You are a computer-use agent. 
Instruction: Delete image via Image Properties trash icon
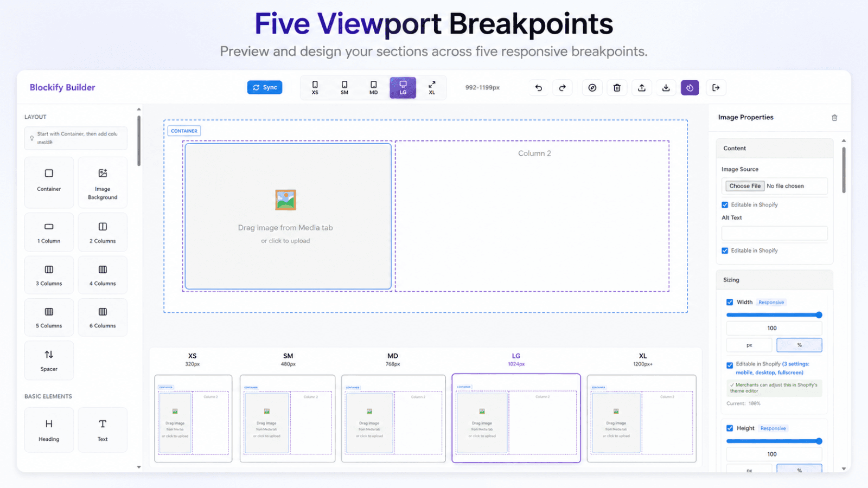(834, 118)
